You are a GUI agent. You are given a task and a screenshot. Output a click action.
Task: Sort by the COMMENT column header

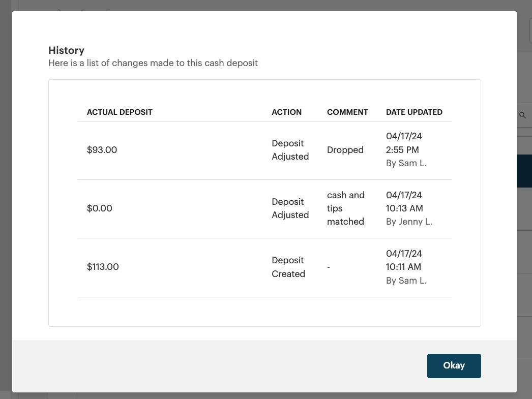point(347,112)
